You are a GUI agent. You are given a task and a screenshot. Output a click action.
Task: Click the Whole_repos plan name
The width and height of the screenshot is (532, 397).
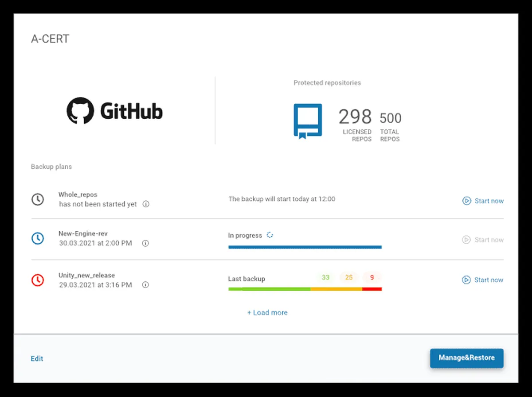pyautogui.click(x=78, y=195)
